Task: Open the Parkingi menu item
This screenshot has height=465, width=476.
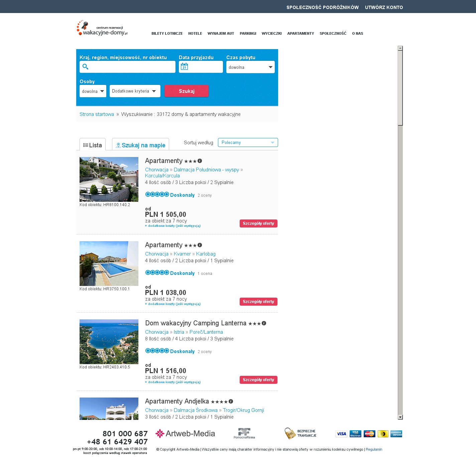Action: coord(248,33)
